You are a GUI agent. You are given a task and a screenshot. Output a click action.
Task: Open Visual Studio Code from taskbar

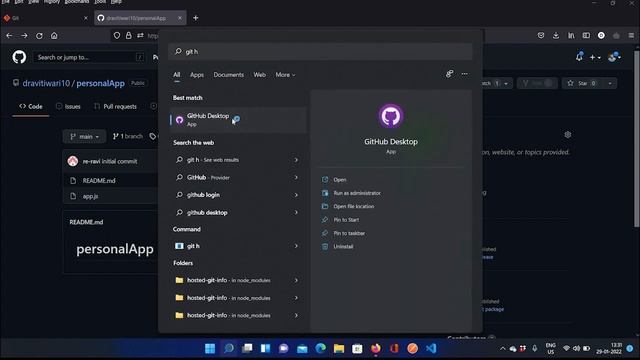click(431, 349)
